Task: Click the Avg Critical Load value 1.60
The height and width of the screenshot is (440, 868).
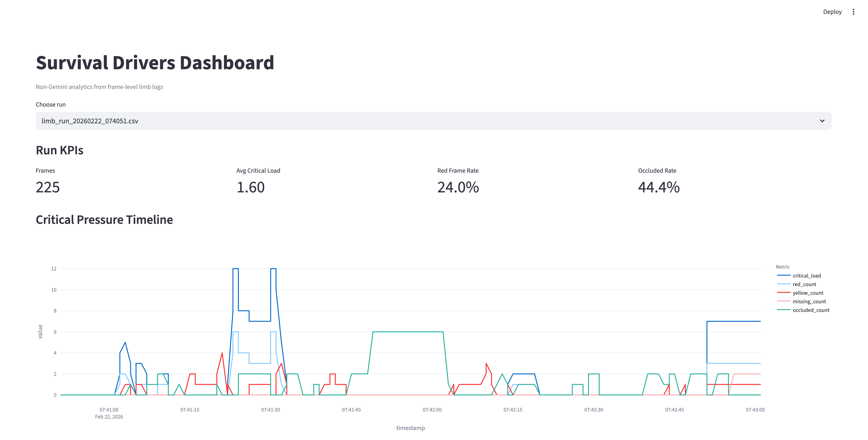Action: coord(250,187)
